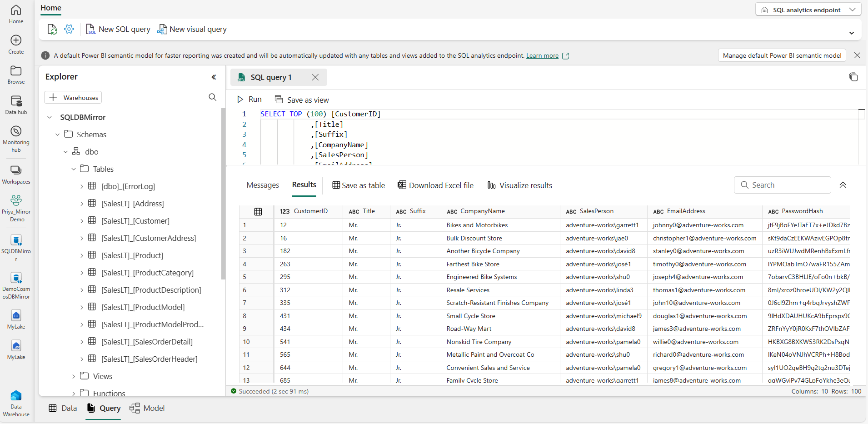
Task: Open the Learn more link
Action: (x=542, y=55)
